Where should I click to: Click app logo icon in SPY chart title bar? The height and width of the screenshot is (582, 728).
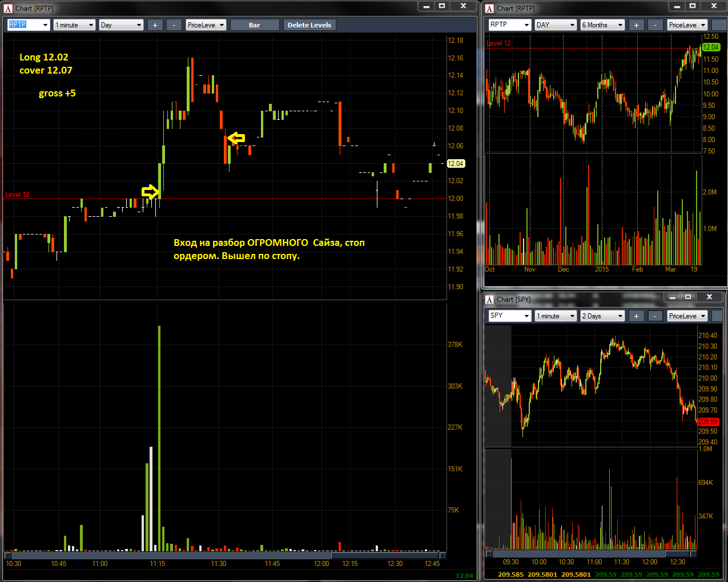[x=489, y=300]
